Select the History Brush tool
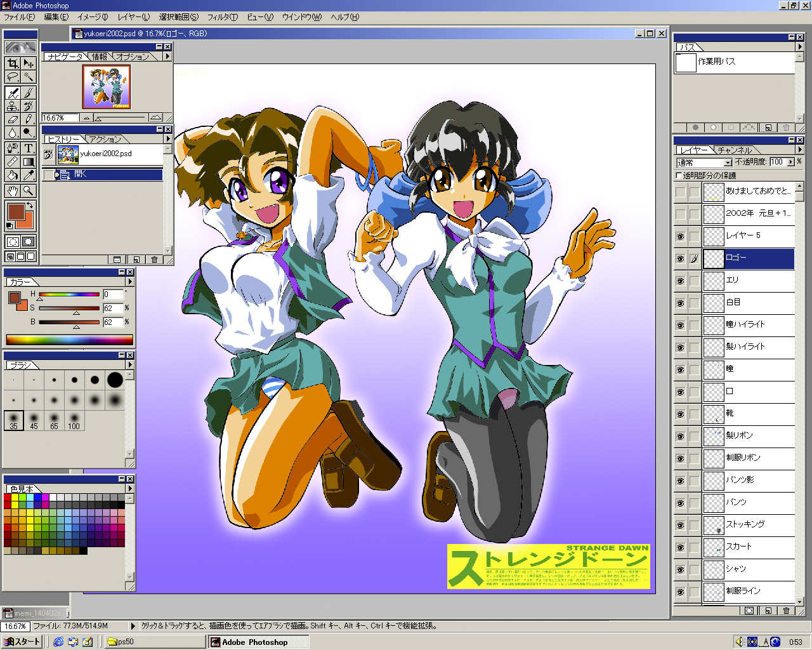The width and height of the screenshot is (812, 650). (29, 106)
